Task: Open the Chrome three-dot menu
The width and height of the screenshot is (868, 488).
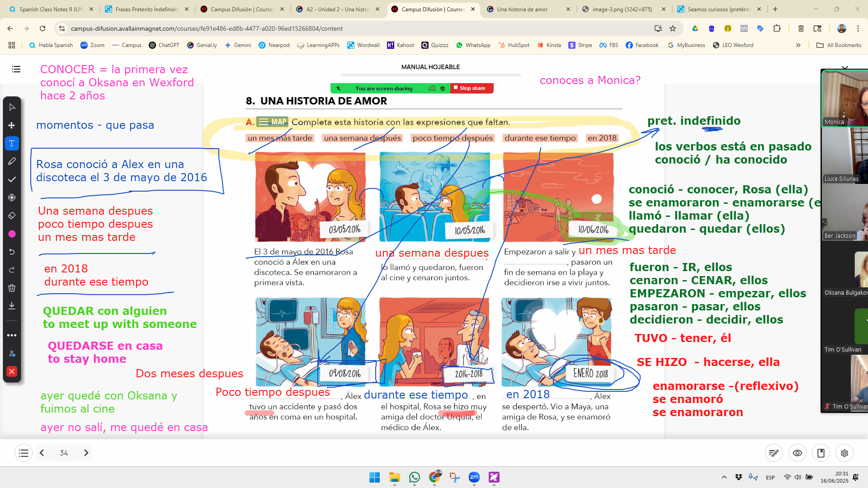Action: (x=858, y=28)
